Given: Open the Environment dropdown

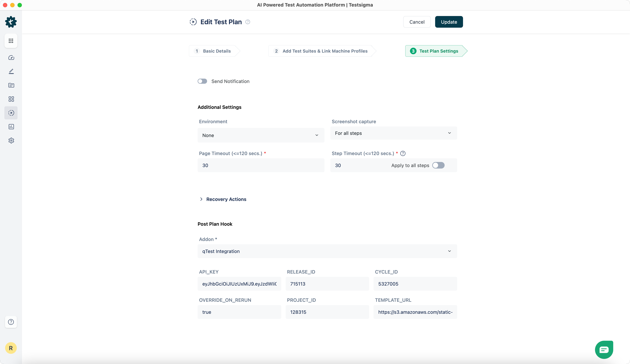Looking at the screenshot, I should (261, 135).
